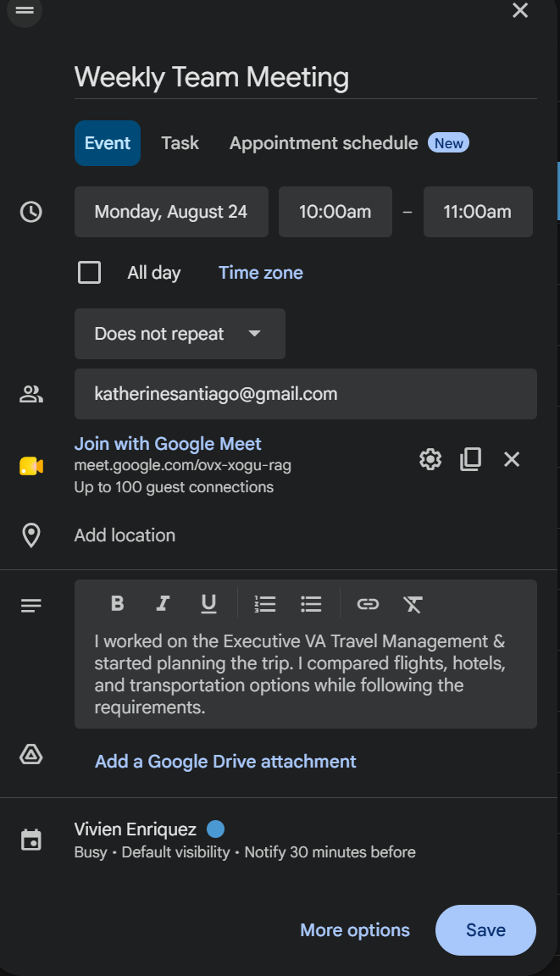Viewport: 560px width, 976px height.
Task: Remove formatting from description text
Action: point(413,604)
